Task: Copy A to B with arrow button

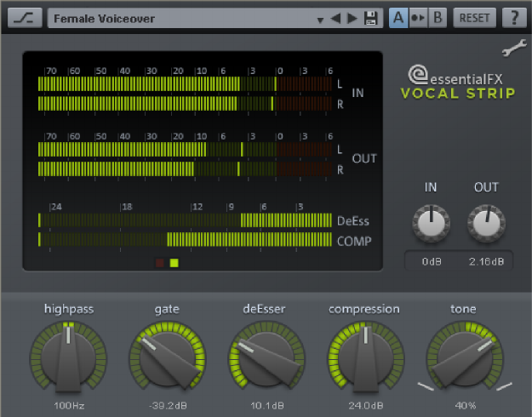Action: [x=418, y=18]
